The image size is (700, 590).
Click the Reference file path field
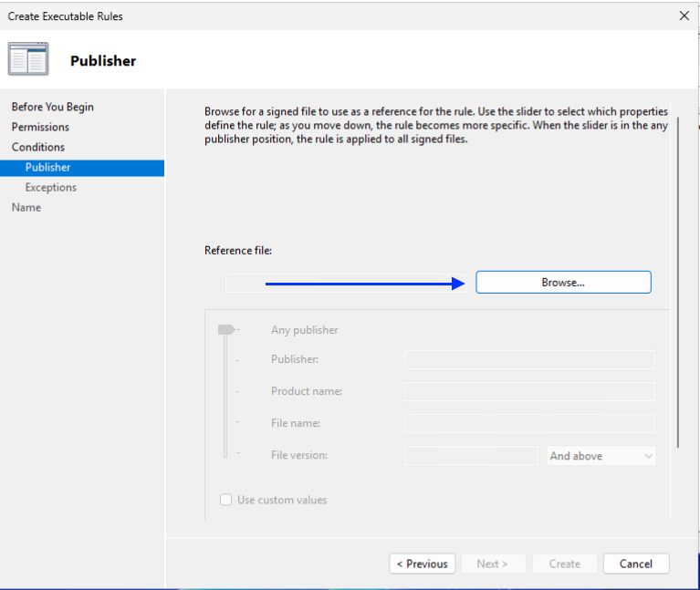pyautogui.click(x=346, y=284)
